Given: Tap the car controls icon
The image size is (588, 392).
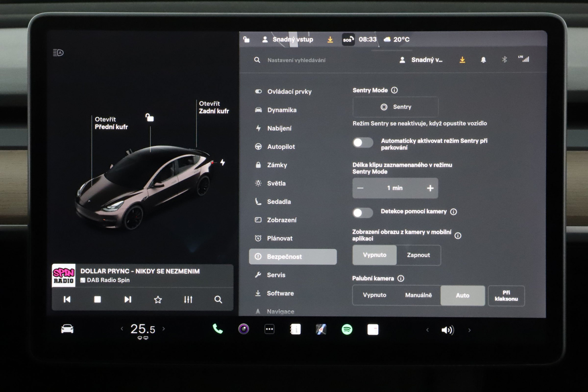Looking at the screenshot, I should pyautogui.click(x=67, y=329).
